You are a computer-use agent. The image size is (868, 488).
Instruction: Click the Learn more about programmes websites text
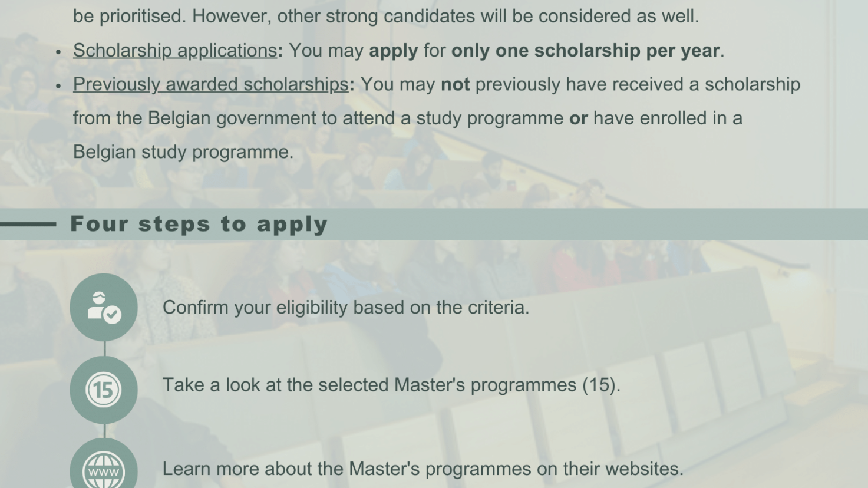[423, 469]
